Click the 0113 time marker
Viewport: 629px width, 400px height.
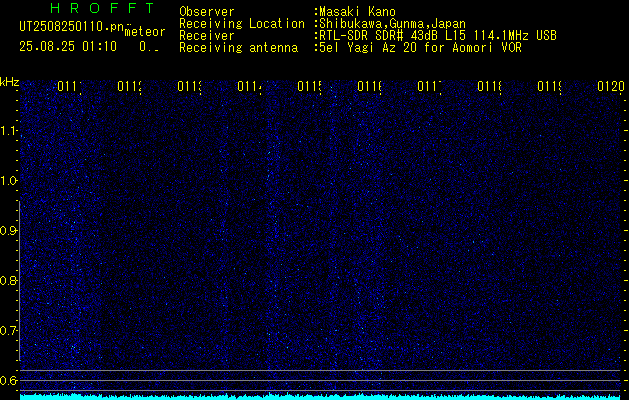[x=189, y=87]
